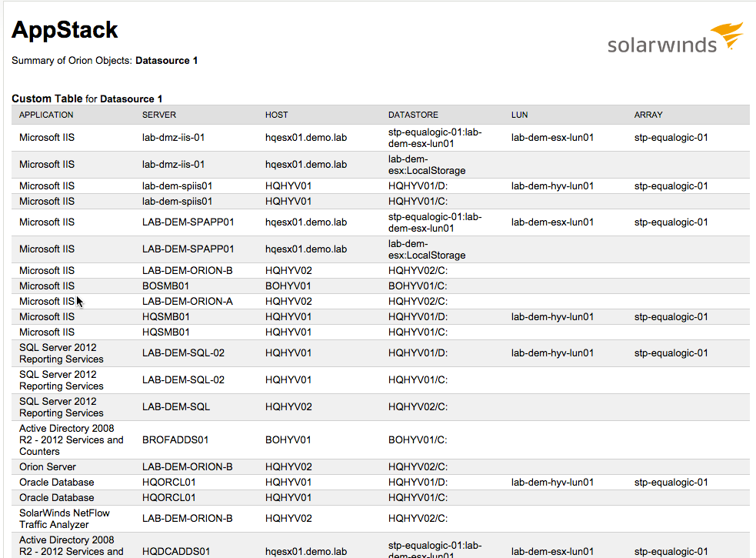Click lab-dem-hyv-lun01 in lab-dem-spiis01 row
Screen dimensions: 756x558
tap(552, 185)
